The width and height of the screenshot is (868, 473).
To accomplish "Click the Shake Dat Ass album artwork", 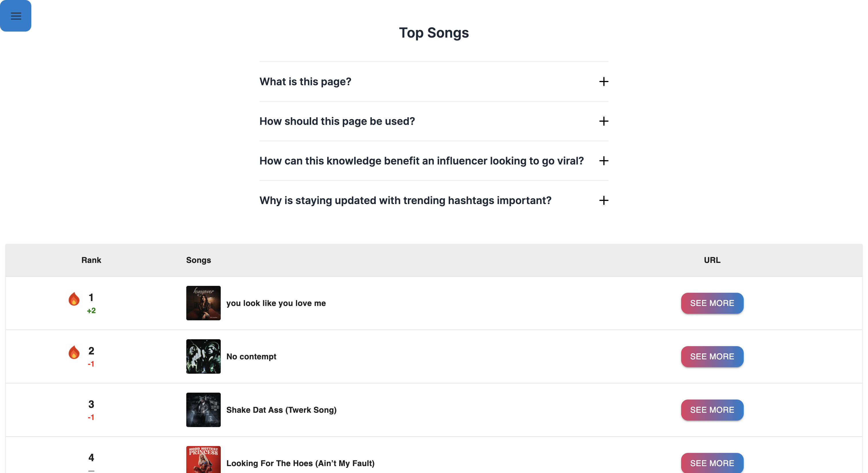I will click(x=203, y=410).
